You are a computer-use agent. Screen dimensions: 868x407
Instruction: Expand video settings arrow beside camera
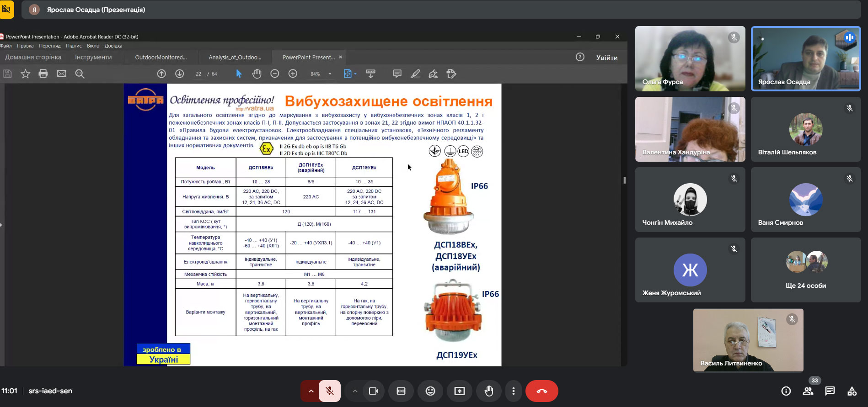click(x=354, y=391)
